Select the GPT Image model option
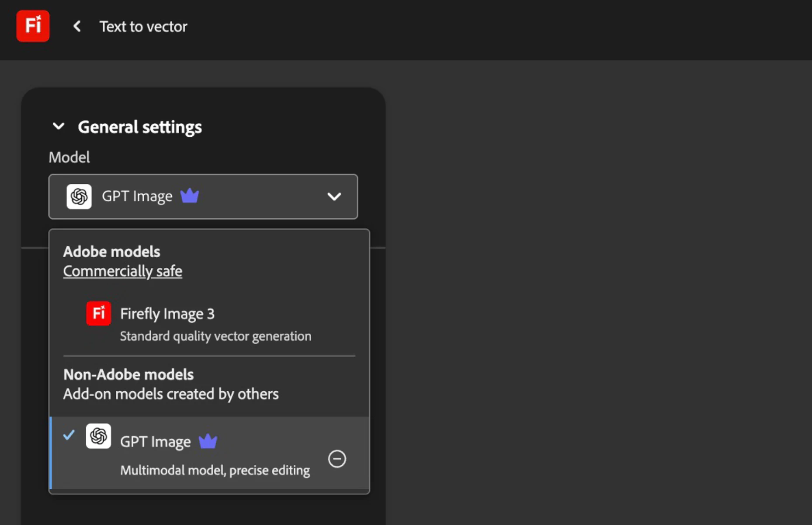Viewport: 812px width, 525px height. [x=210, y=453]
